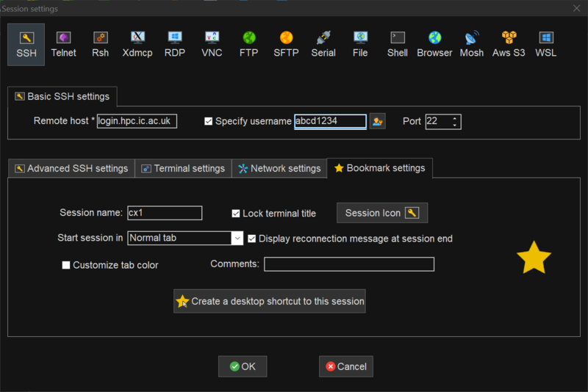Choose the Browser session type

[434, 45]
